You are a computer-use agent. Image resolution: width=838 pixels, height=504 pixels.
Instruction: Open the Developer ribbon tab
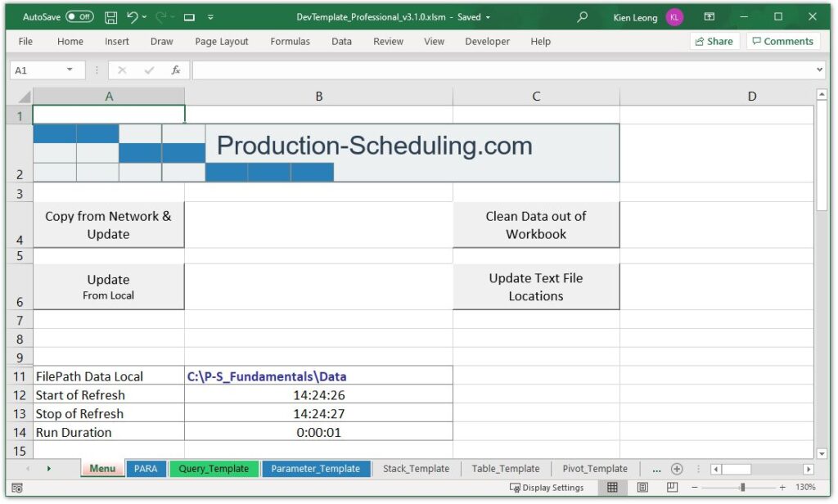point(487,41)
